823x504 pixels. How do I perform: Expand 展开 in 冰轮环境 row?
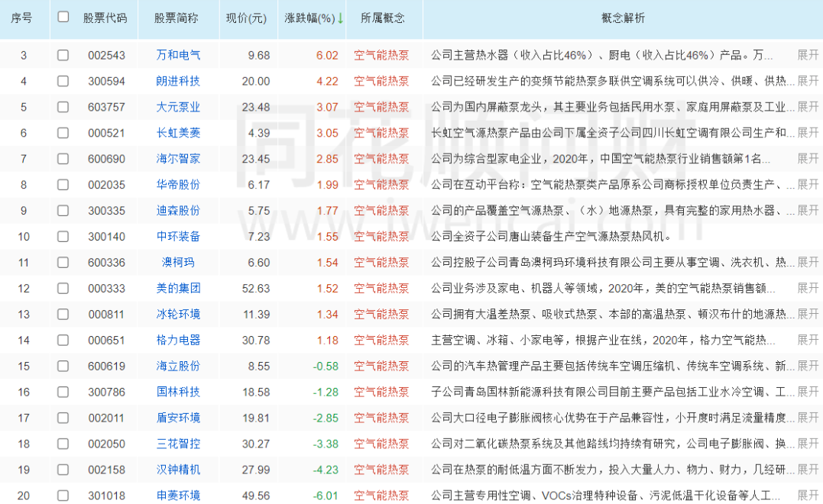(x=808, y=314)
